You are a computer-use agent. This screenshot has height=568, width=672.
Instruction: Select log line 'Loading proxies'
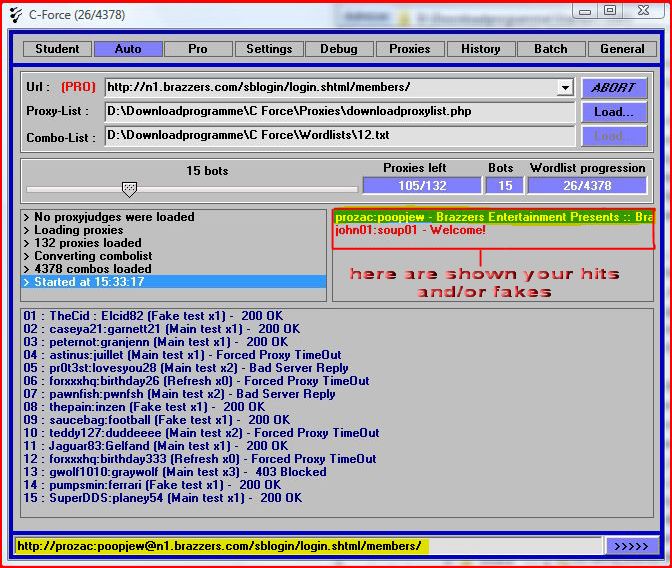(x=174, y=230)
